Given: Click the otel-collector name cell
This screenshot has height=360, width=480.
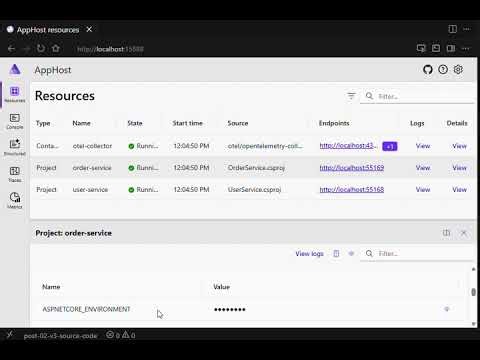Looking at the screenshot, I should pyautogui.click(x=92, y=146).
